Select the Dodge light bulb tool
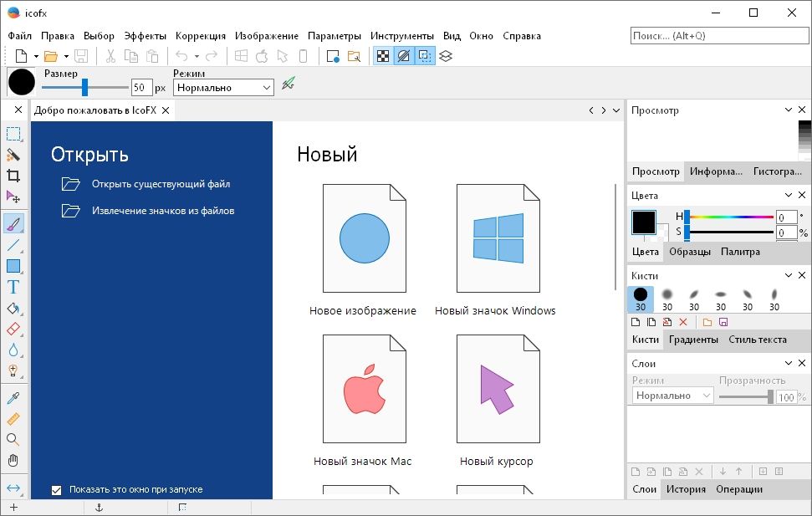The image size is (812, 516). pyautogui.click(x=13, y=371)
